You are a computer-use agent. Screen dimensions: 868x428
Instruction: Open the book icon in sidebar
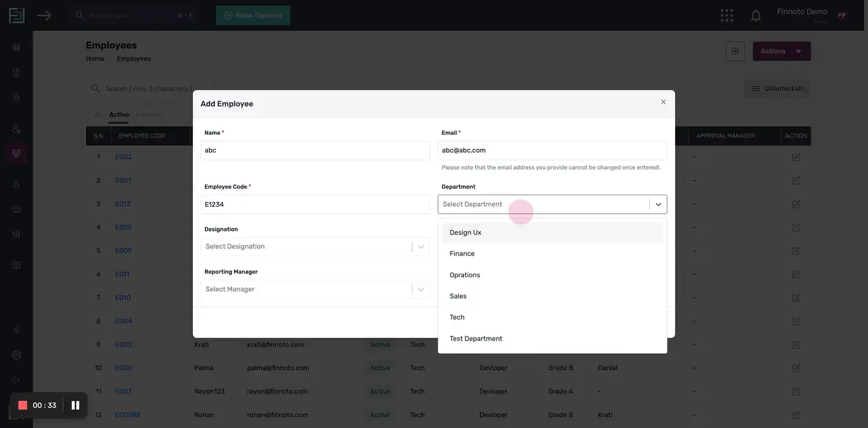16,265
